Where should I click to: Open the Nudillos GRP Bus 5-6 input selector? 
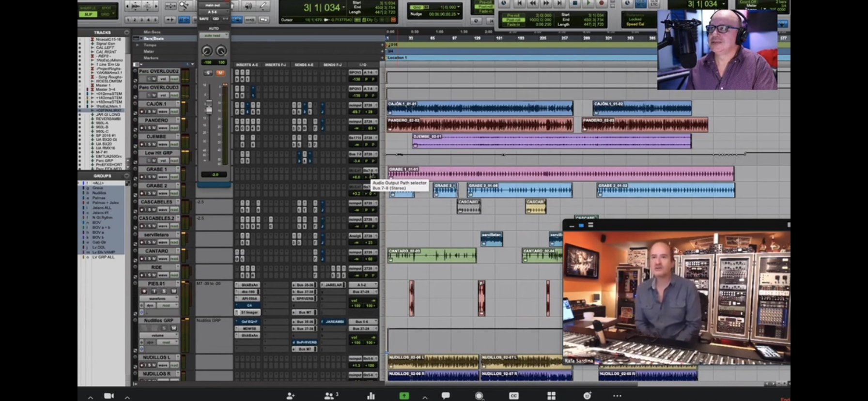tap(363, 322)
